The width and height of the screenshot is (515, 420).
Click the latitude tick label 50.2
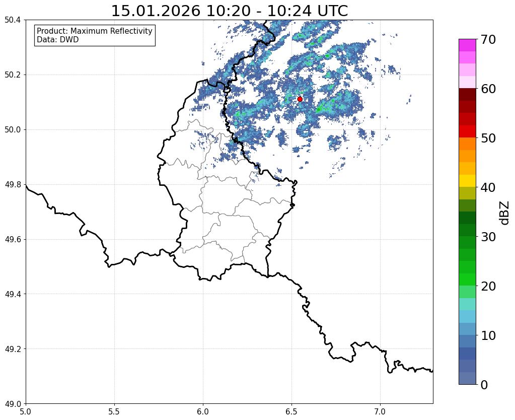pos(13,75)
